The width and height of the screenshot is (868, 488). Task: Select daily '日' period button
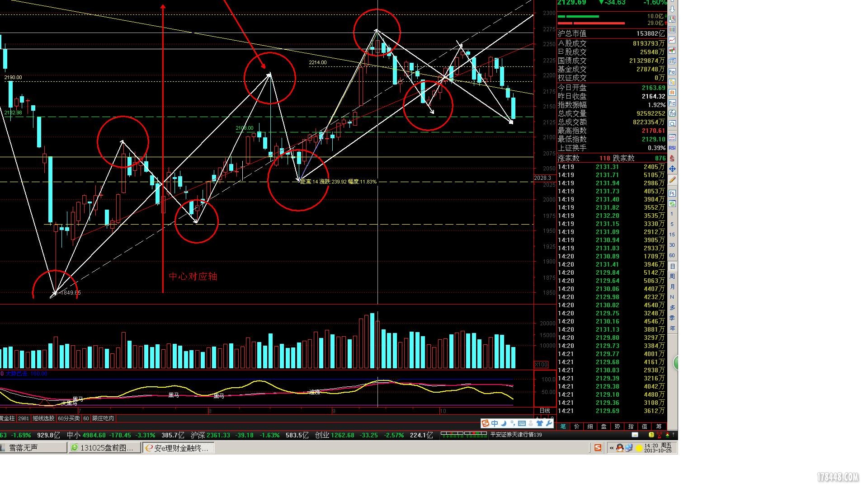pos(672,266)
